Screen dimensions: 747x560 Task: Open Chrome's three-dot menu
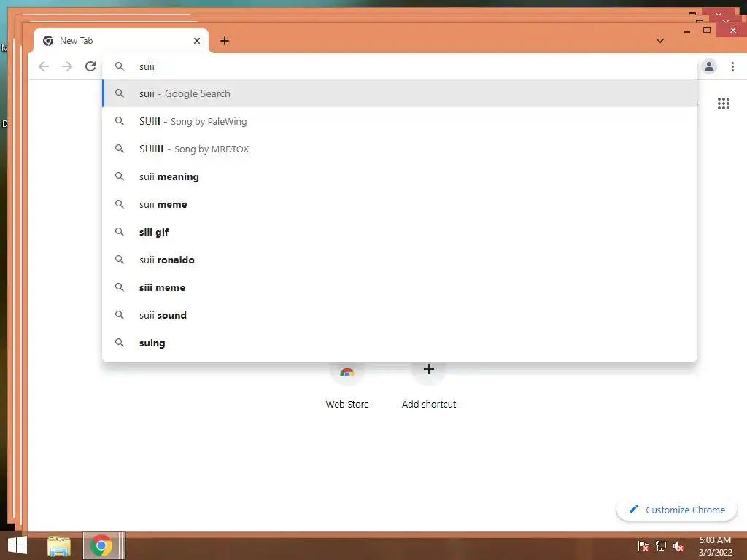(x=732, y=66)
